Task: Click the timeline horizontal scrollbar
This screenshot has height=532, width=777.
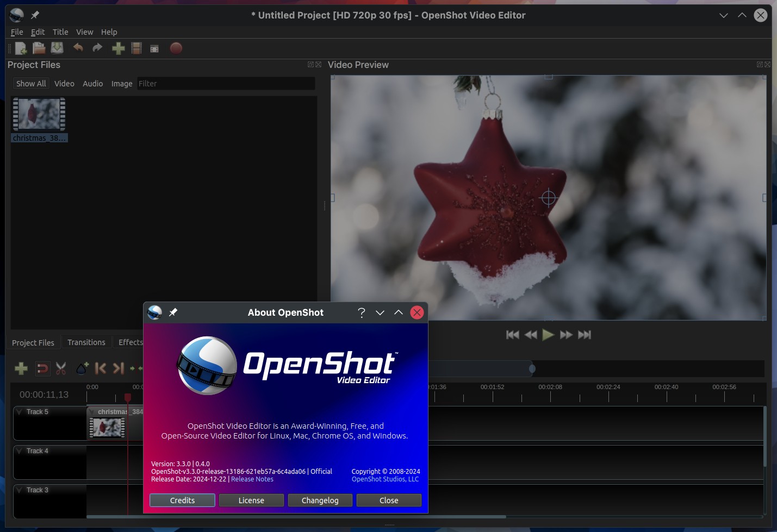Action: (296, 517)
